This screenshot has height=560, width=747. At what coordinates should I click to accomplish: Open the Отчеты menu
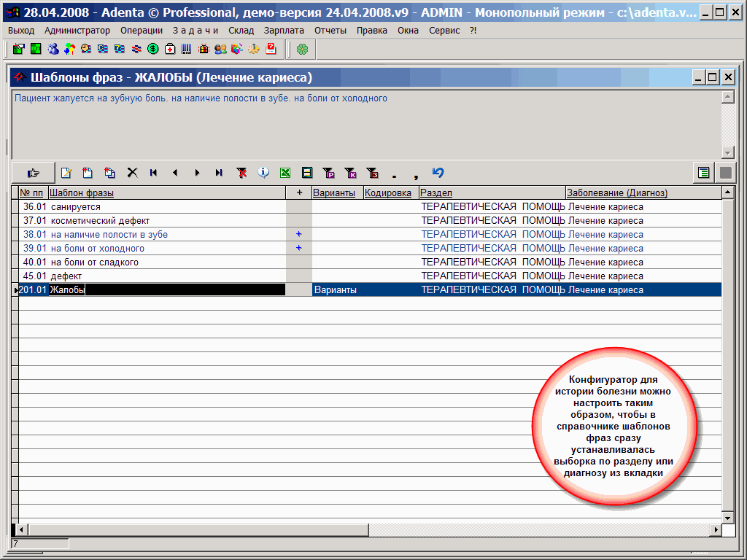(x=330, y=31)
